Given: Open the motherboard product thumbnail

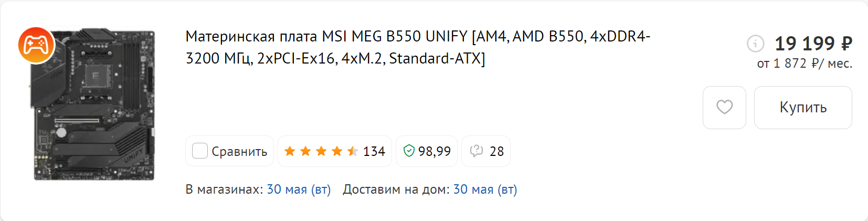Looking at the screenshot, I should pyautogui.click(x=94, y=105).
